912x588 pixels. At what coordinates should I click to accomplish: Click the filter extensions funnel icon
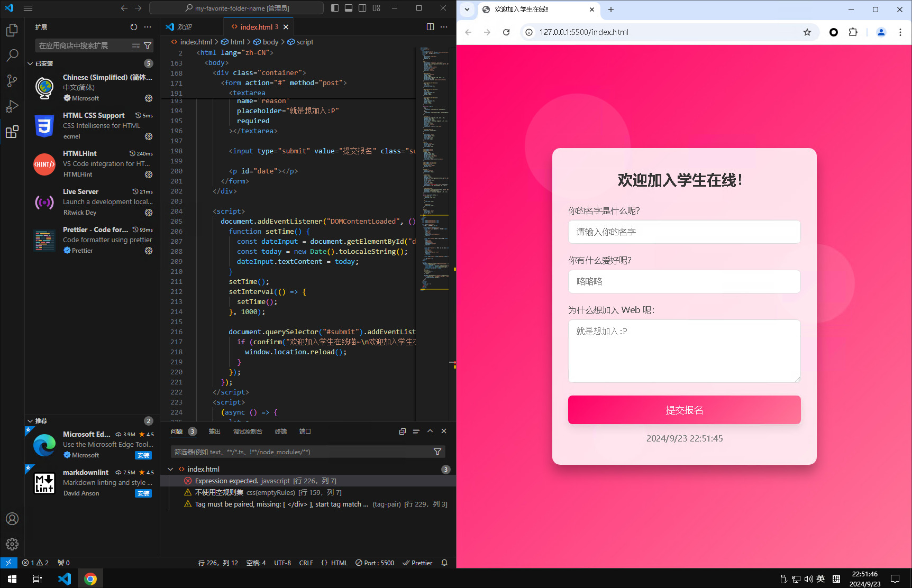(x=148, y=45)
